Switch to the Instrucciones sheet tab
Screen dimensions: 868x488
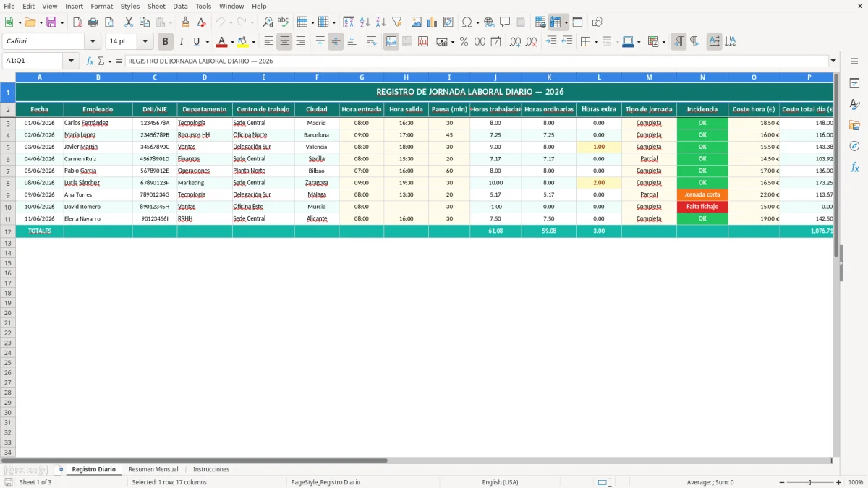click(211, 469)
